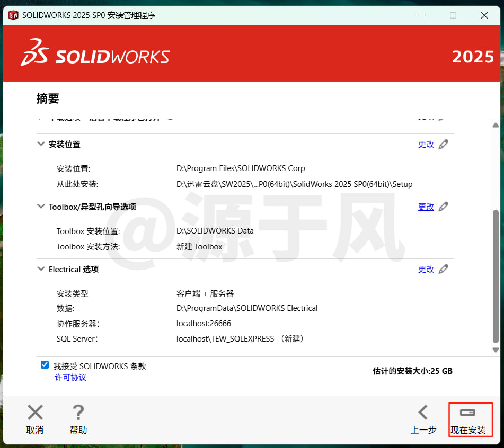Screen dimensions: 504x448
Task: Click the pencil icon for Toolbox/异型孔向导选项
Action: click(x=443, y=207)
